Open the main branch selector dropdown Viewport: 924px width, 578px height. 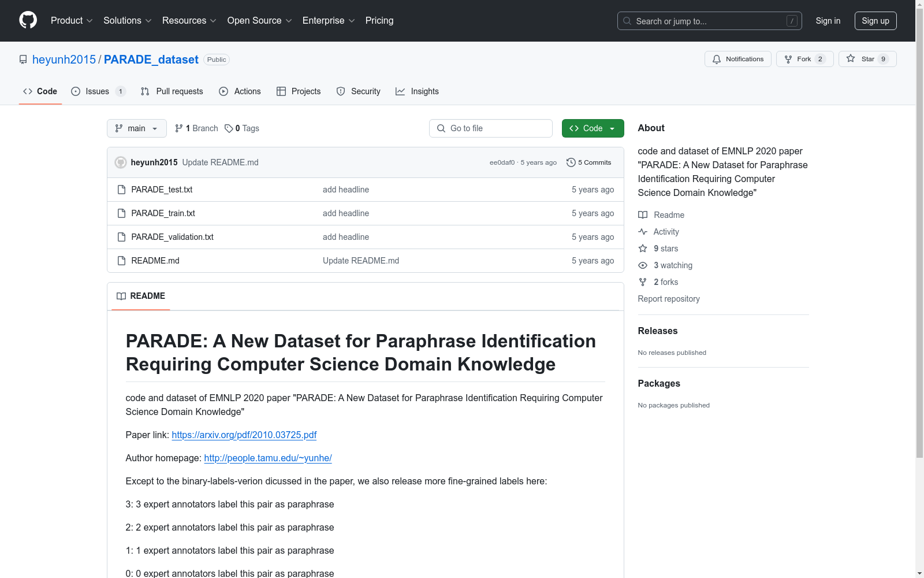137,128
